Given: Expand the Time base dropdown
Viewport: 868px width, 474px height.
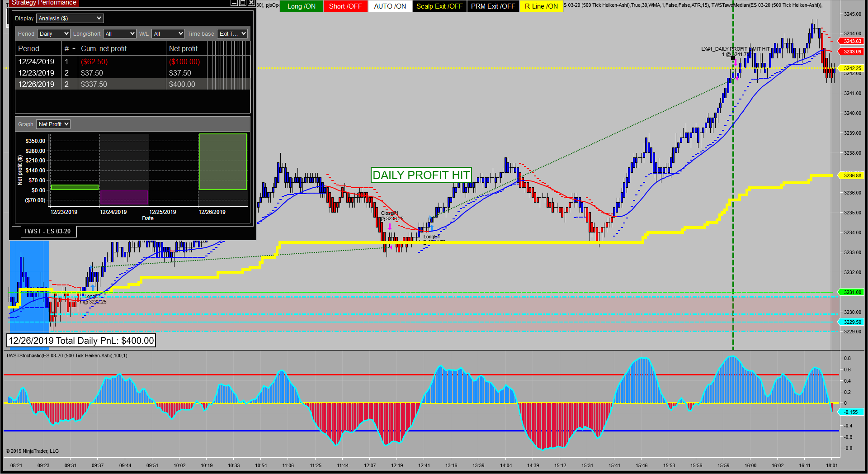Looking at the screenshot, I should coord(232,34).
